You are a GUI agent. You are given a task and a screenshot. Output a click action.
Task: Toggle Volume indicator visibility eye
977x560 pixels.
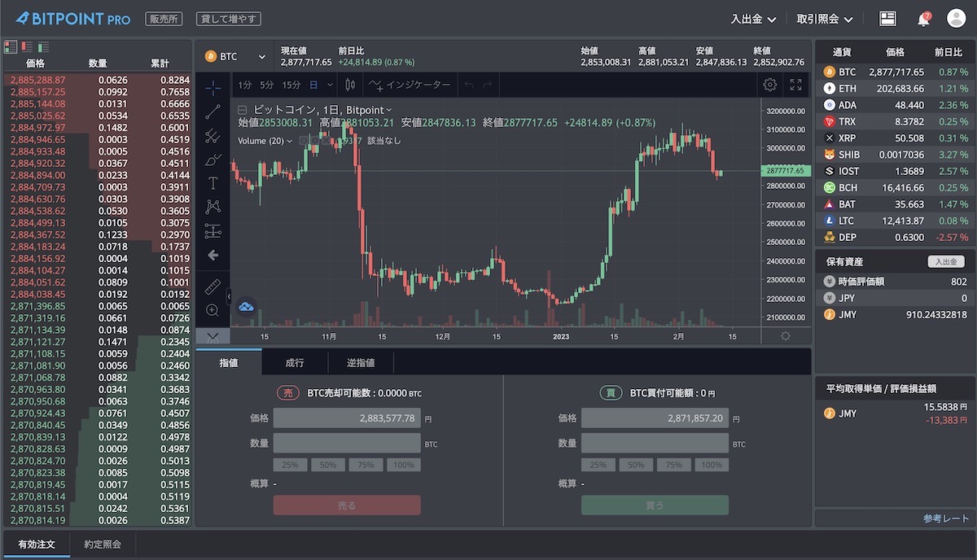point(303,141)
